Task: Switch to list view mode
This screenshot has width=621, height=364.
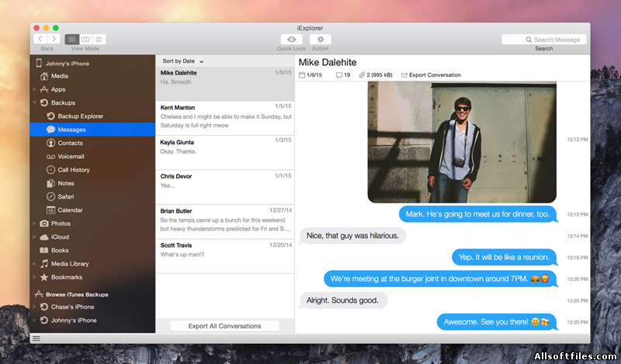Action: pos(71,39)
